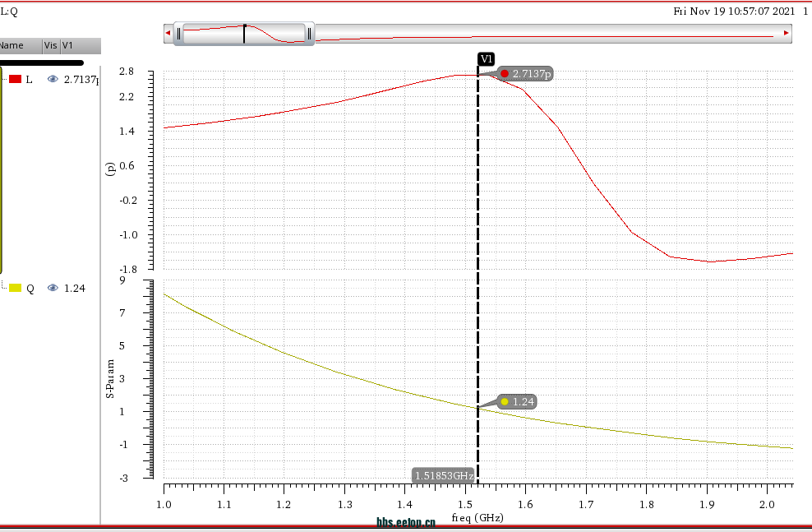Toggle visibility eye for trace L

coord(53,79)
